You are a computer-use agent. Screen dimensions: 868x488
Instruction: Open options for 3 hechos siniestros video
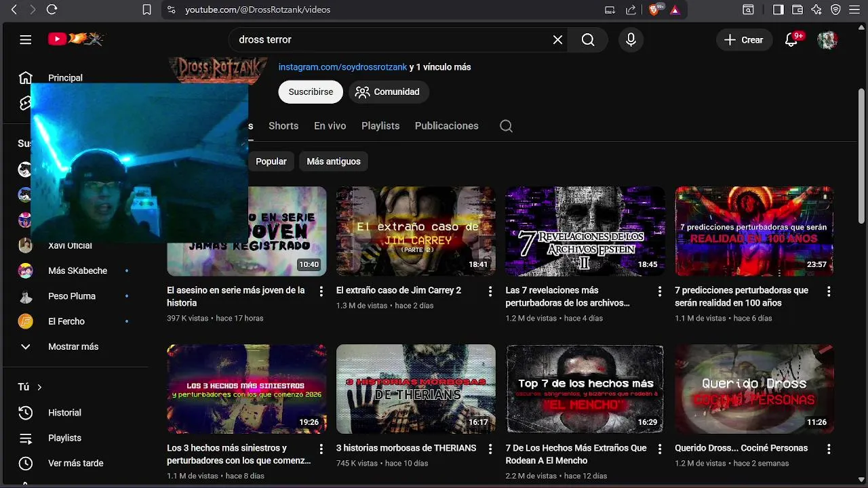(x=321, y=449)
